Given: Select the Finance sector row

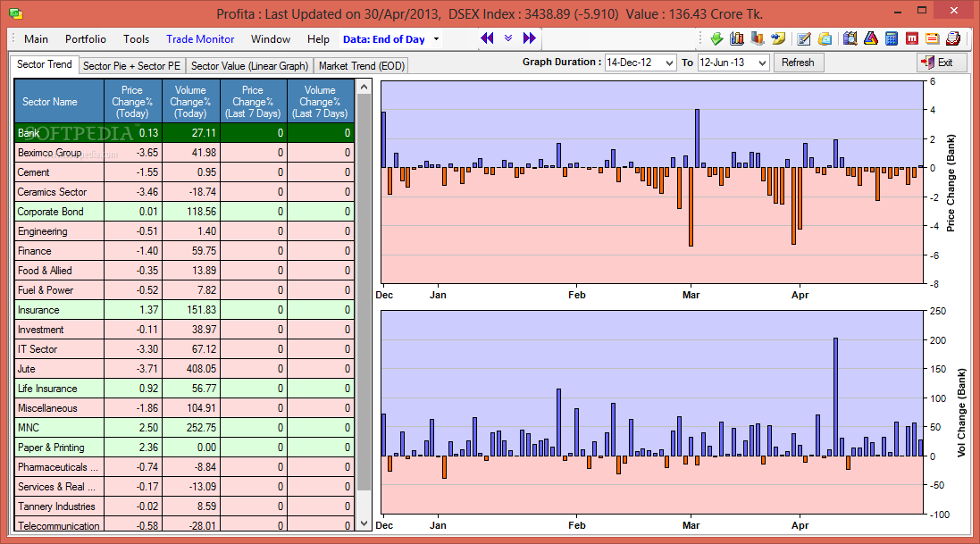Looking at the screenshot, I should pyautogui.click(x=184, y=251).
